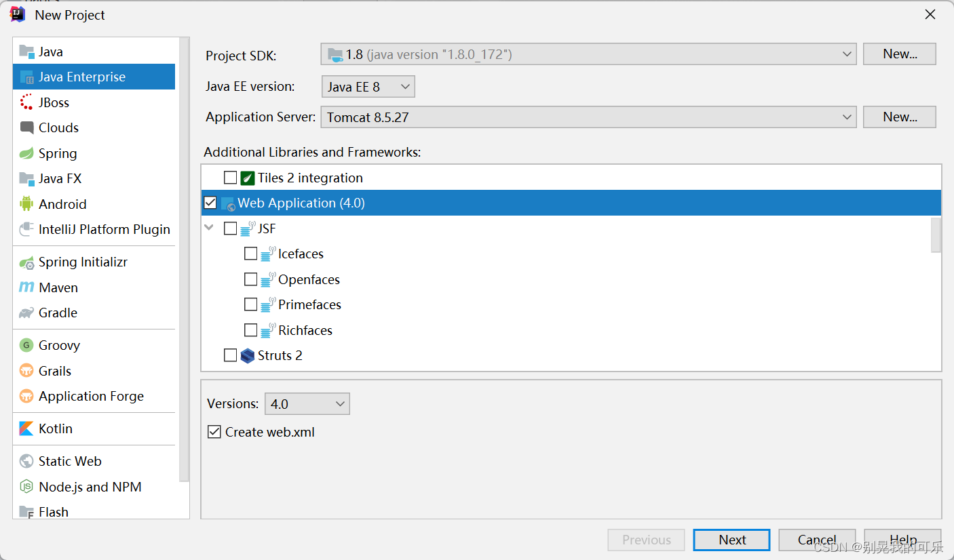Screen dimensions: 954x560
Task: Click the JBoss red dots icon
Action: (x=26, y=102)
